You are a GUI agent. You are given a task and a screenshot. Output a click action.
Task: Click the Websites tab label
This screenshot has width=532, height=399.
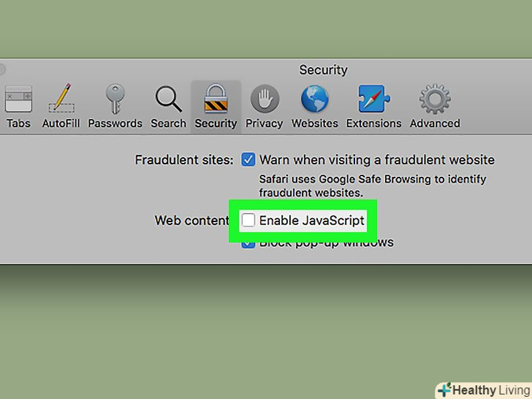point(314,123)
